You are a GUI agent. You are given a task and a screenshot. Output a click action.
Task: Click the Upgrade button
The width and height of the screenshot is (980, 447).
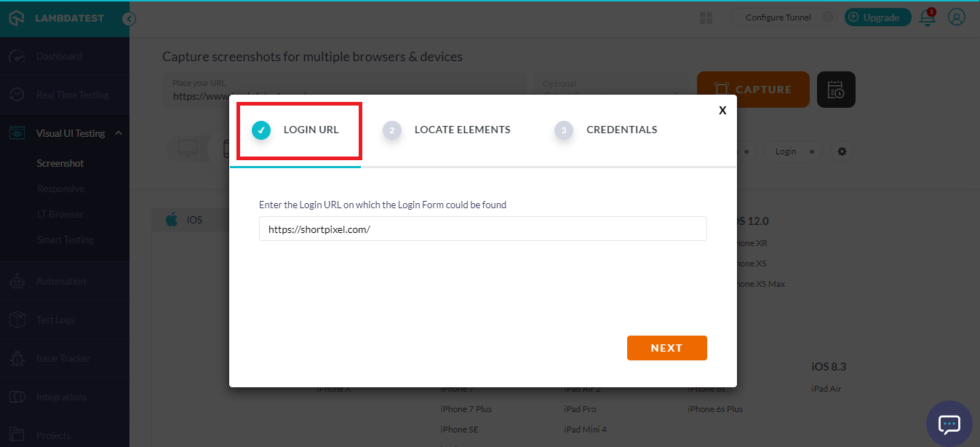(877, 17)
